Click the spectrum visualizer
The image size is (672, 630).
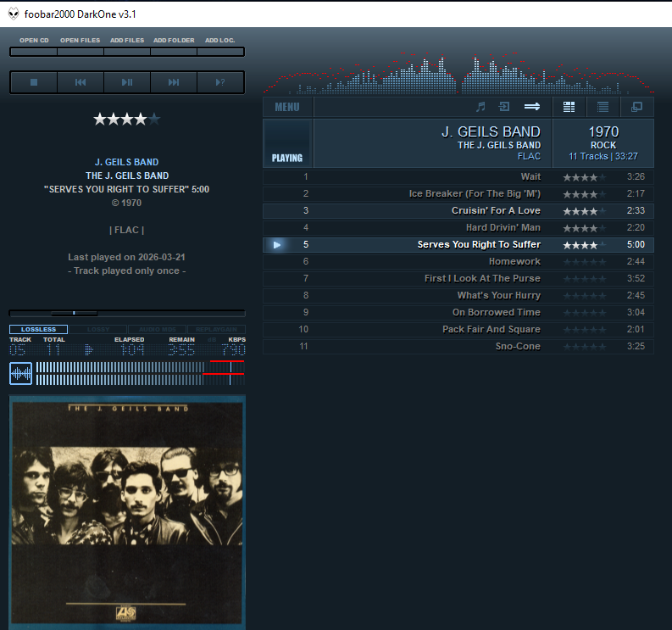point(458,73)
